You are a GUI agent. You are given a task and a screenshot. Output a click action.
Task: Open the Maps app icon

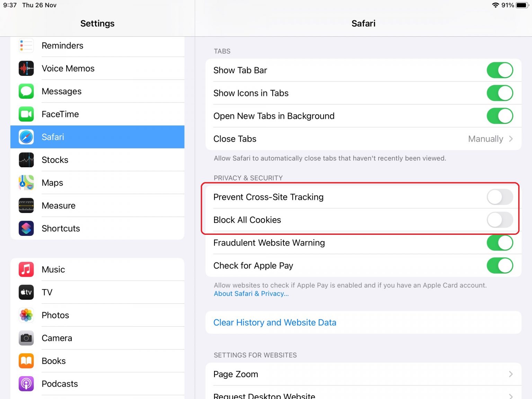(x=26, y=183)
